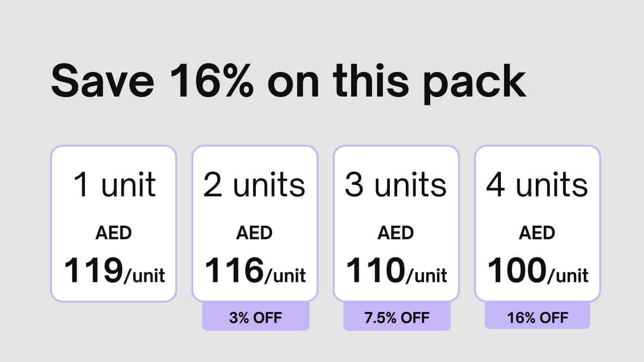This screenshot has width=644, height=362.
Task: Click "/unit" text beside the 100 price
Action: pos(568,275)
